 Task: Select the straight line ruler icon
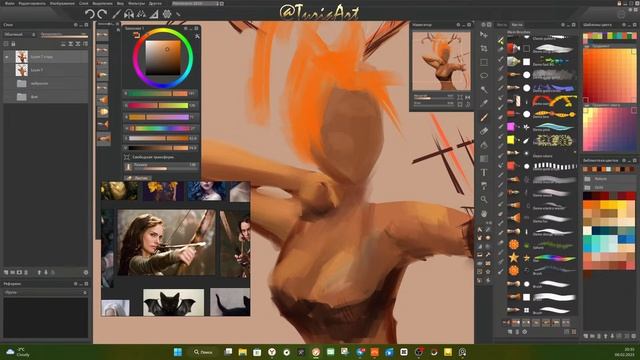(x=116, y=14)
